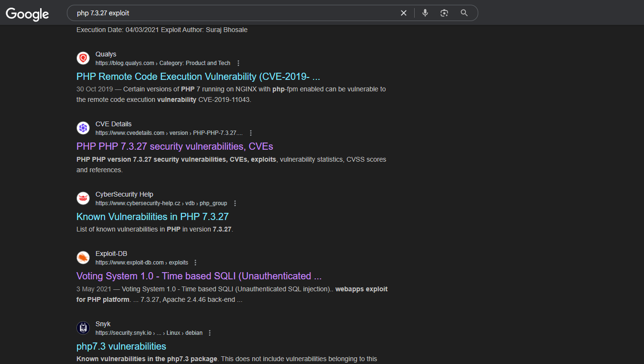The height and width of the screenshot is (364, 644).
Task: Click the CVE Details site favicon
Action: (83, 128)
